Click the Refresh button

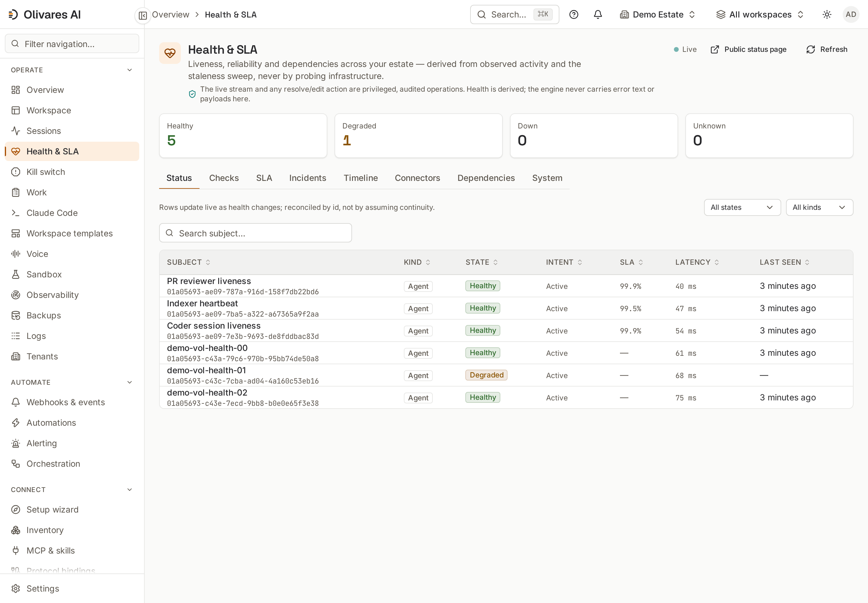click(x=826, y=49)
